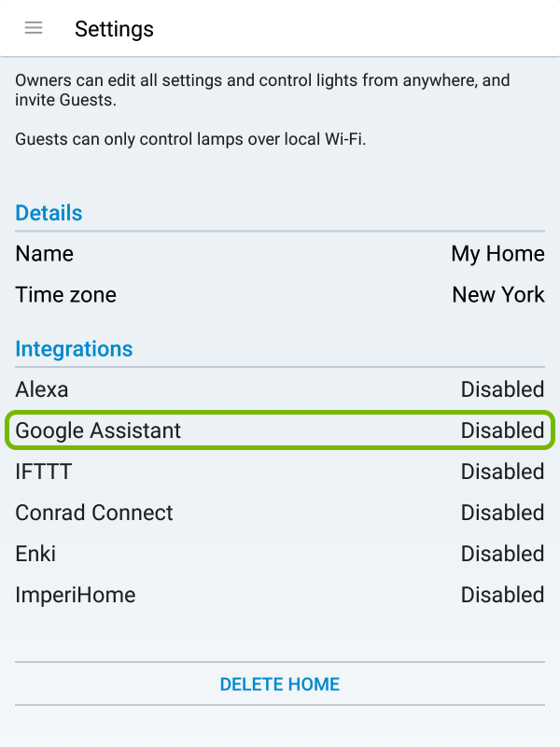560x747 pixels.
Task: Select the Integrations section header
Action: click(x=74, y=348)
